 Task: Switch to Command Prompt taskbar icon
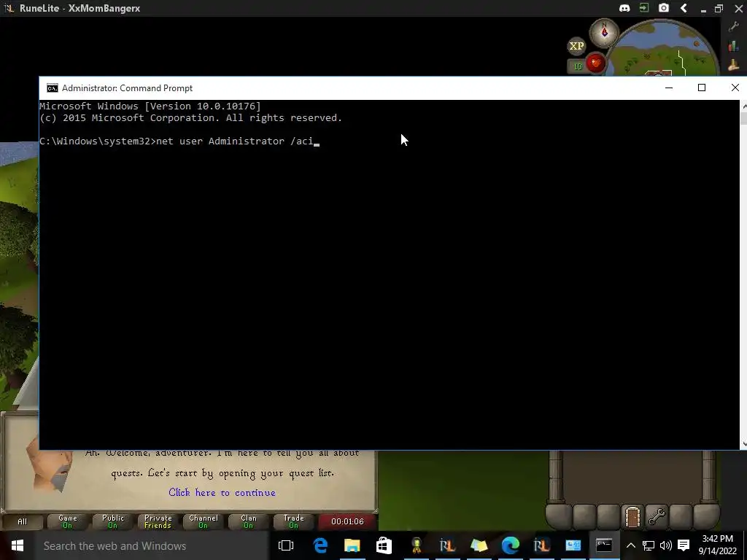[604, 545]
